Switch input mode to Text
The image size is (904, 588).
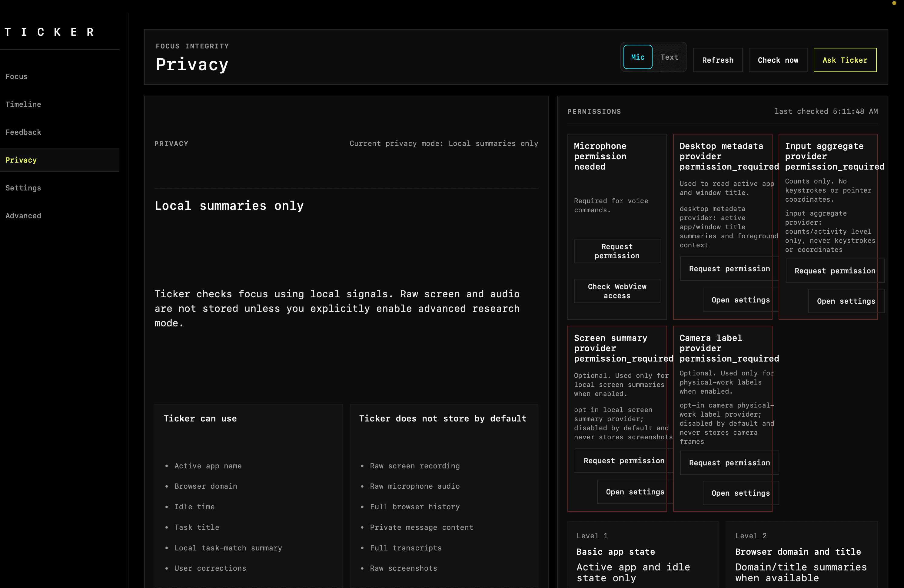tap(669, 57)
